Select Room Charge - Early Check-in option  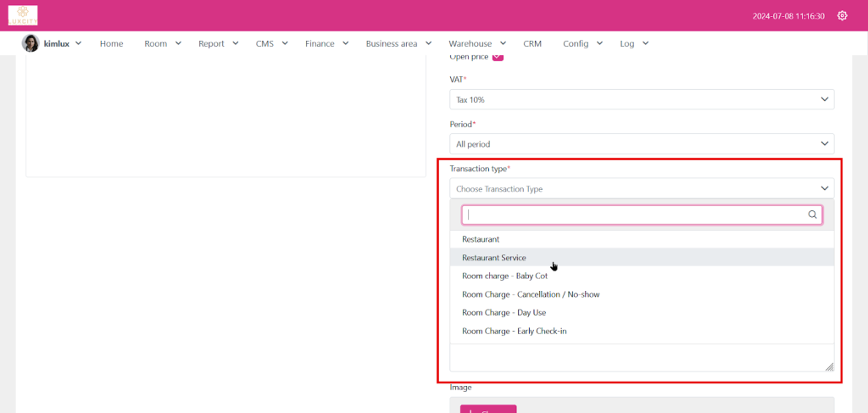[x=514, y=331]
